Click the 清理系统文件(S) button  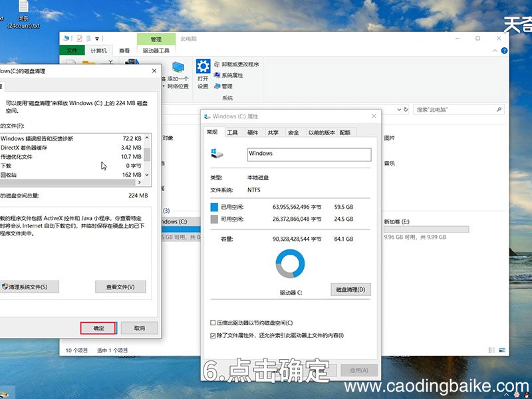[x=28, y=287]
